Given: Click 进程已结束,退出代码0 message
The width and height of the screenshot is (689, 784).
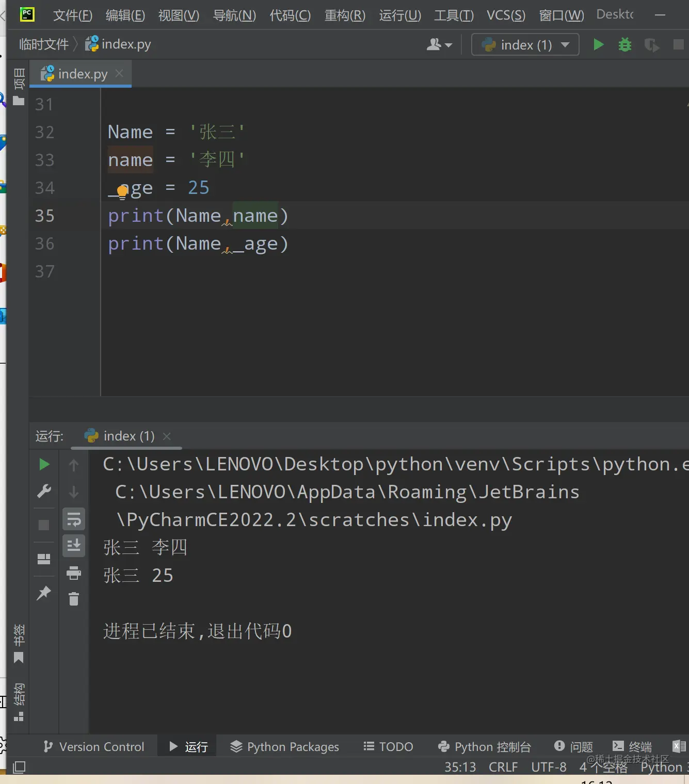Looking at the screenshot, I should [198, 631].
